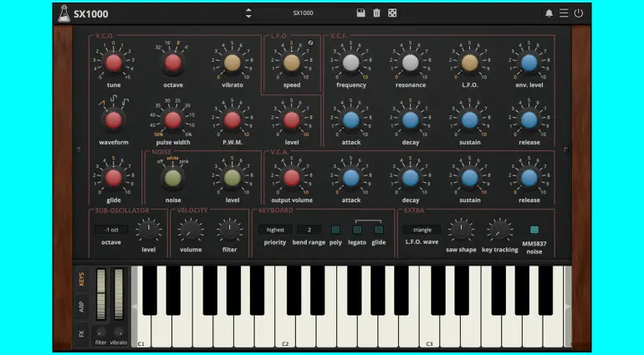Image resolution: width=644 pixels, height=355 pixels.
Task: Switch to the ARP tab
Action: click(x=82, y=307)
